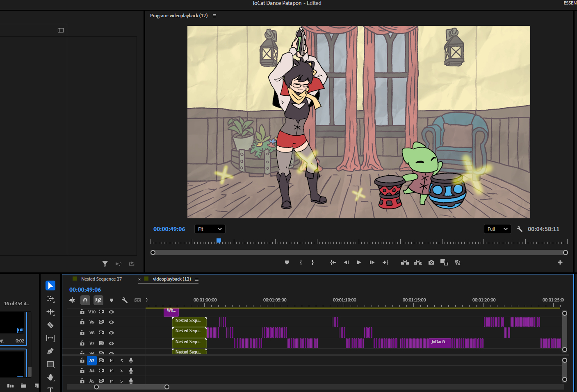Screen dimensions: 577x392
Task: Open Full playback resolution dropdown
Action: pyautogui.click(x=497, y=229)
